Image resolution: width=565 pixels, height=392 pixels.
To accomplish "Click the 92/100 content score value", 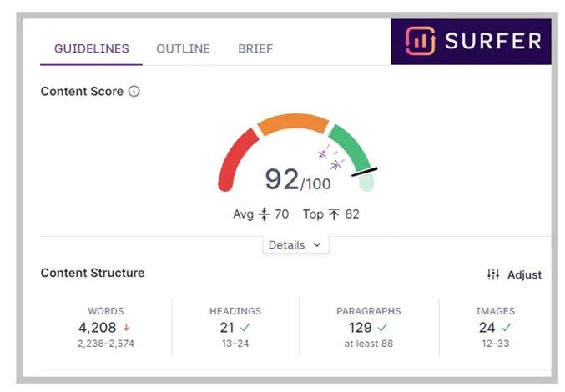I will 296,179.
